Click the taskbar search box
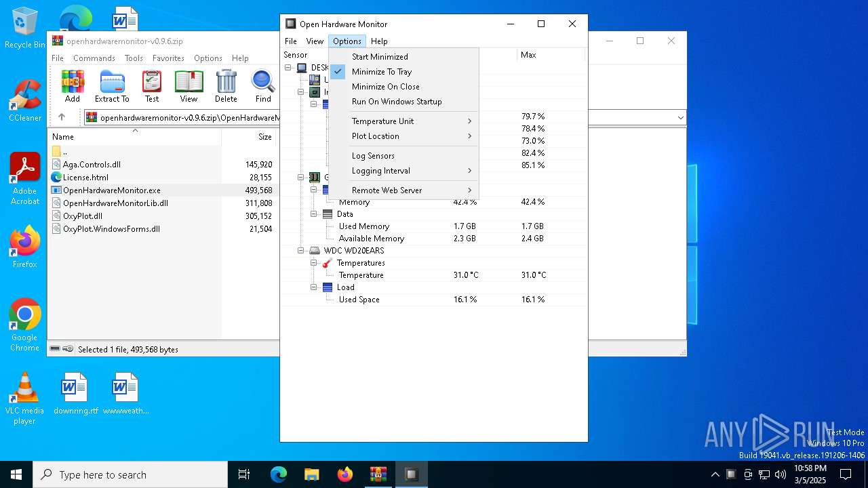Screen dimensions: 868x488 (130, 474)
